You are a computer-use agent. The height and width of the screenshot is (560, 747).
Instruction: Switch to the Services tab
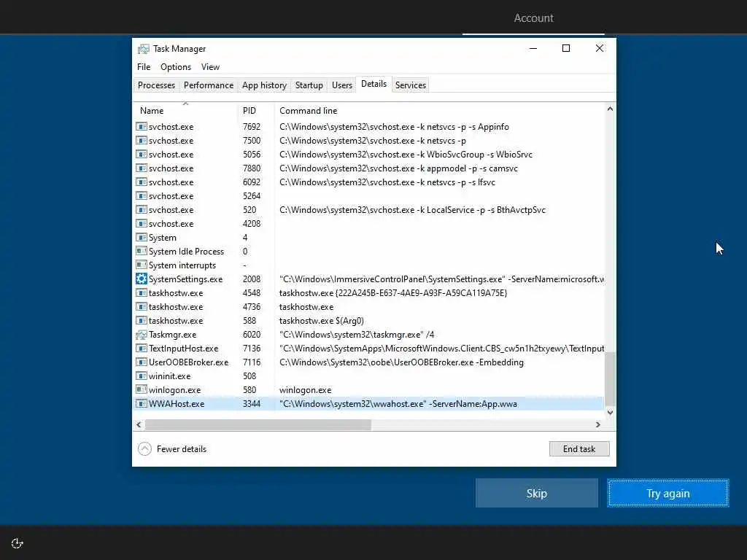click(411, 85)
